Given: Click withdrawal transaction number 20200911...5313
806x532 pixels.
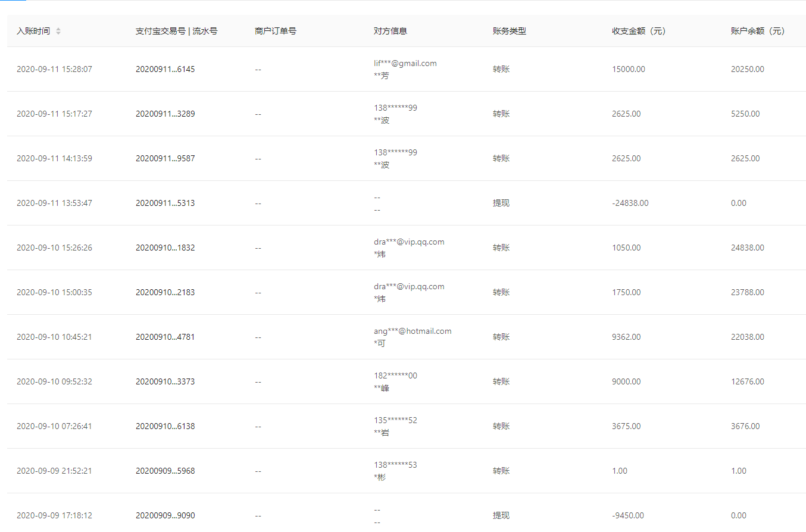Looking at the screenshot, I should (165, 203).
